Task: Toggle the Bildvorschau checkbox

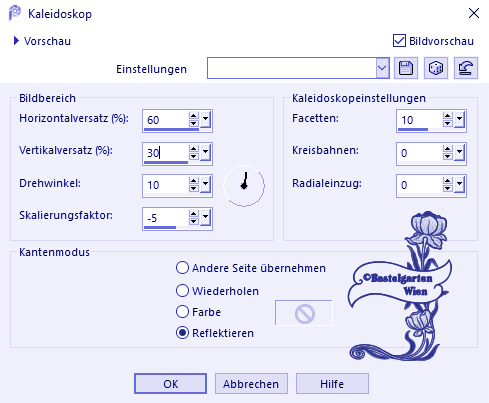Action: 399,41
